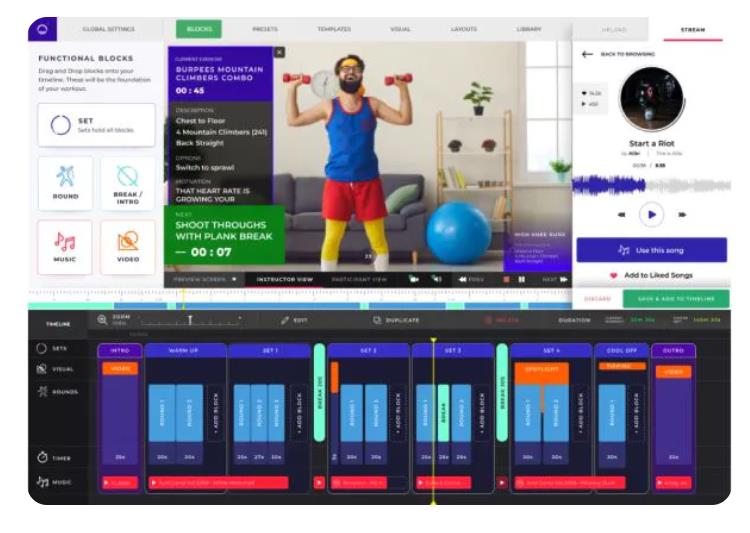Click the Use this song button
The image size is (750, 533).
click(x=651, y=250)
